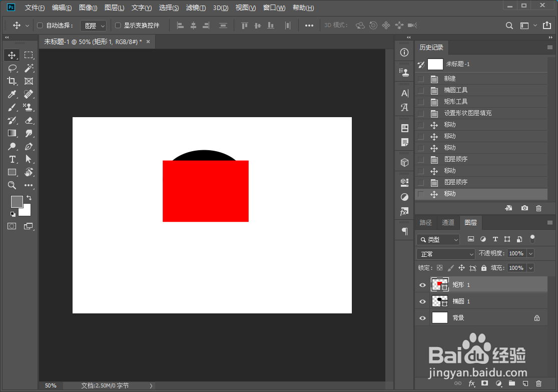
Task: Expand the 填充 fill slider arrow
Action: pos(531,268)
